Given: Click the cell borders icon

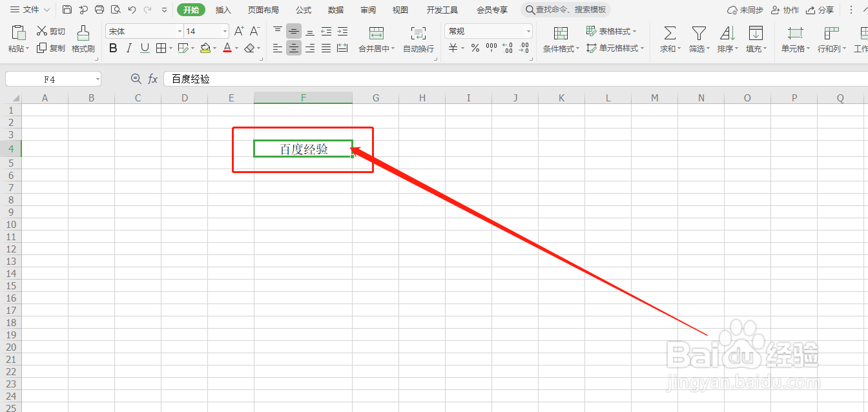Looking at the screenshot, I should 160,48.
